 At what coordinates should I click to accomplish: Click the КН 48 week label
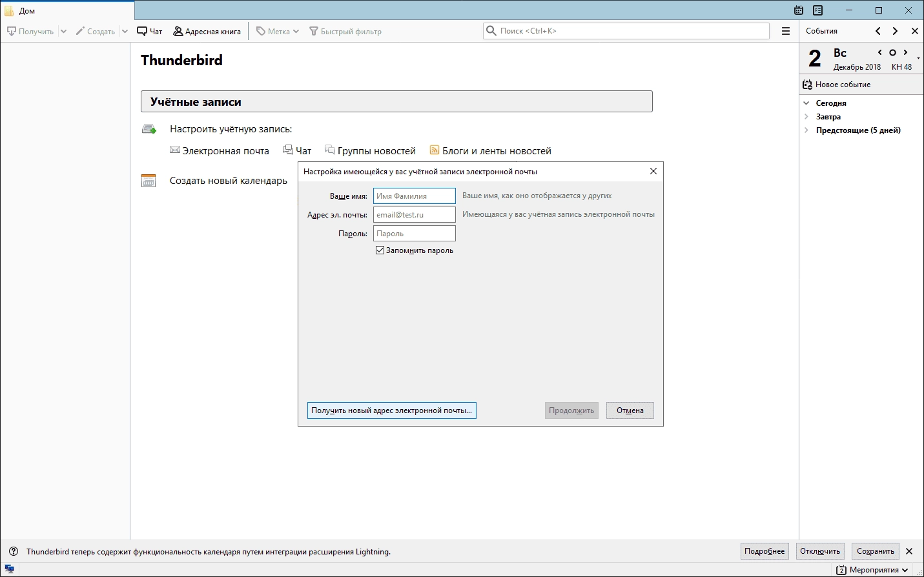(901, 67)
